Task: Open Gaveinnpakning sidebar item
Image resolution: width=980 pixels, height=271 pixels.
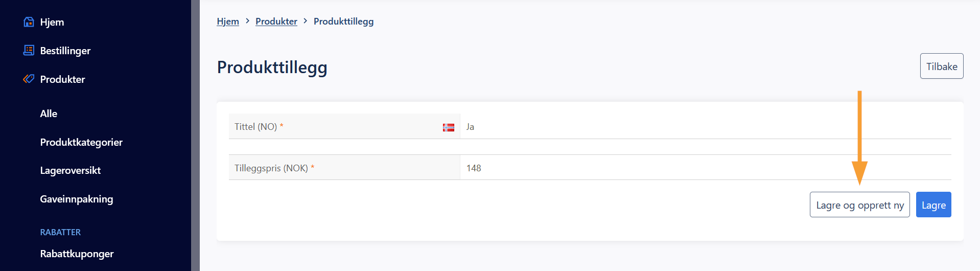Action: [x=77, y=199]
